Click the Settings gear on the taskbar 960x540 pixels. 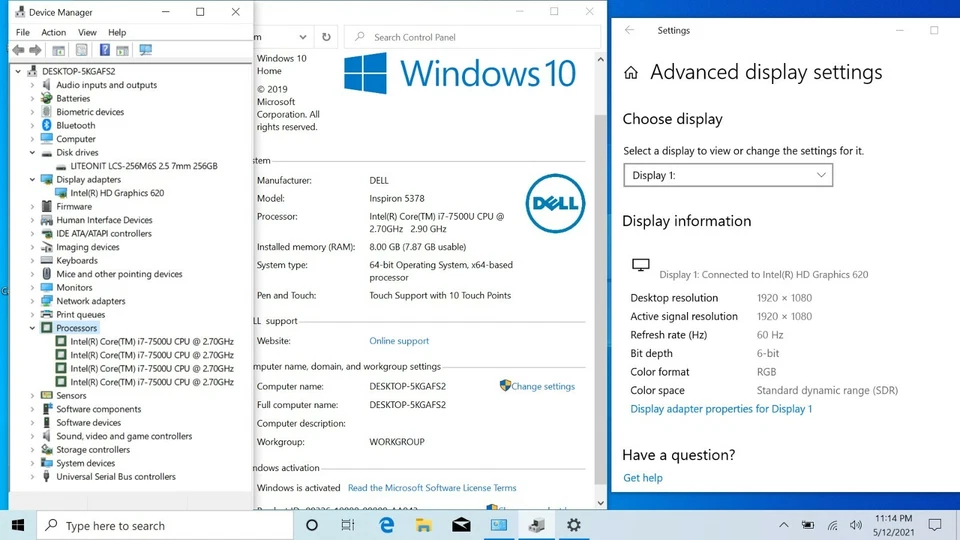click(x=574, y=525)
